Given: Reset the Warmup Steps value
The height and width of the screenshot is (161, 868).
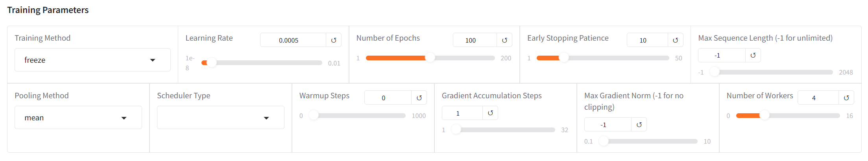Looking at the screenshot, I should point(419,98).
